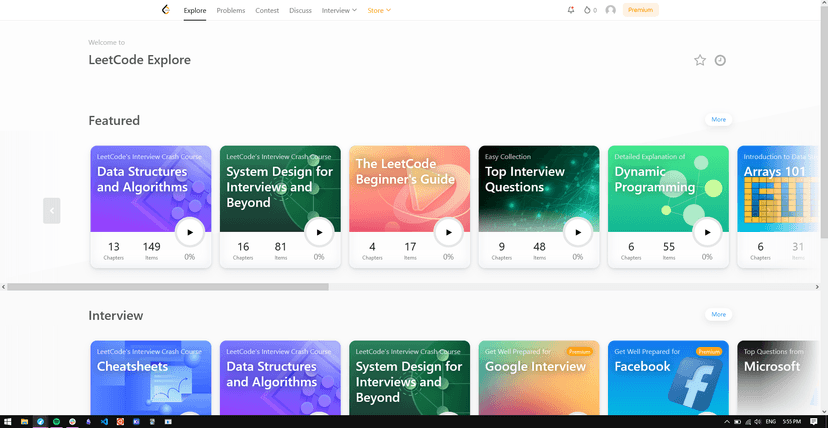Click the star favorites icon
The height and width of the screenshot is (428, 828).
(700, 60)
